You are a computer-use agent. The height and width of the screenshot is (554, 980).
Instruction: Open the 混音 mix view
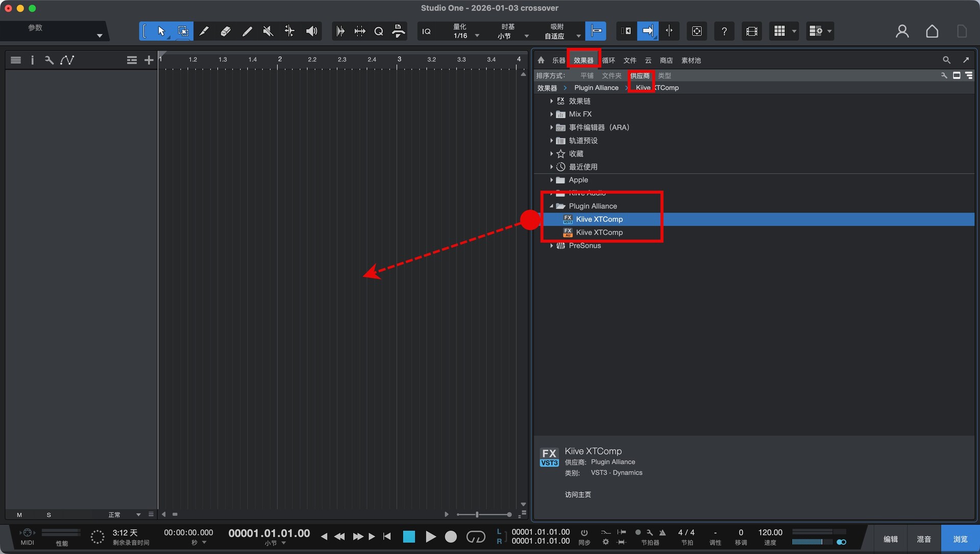923,539
